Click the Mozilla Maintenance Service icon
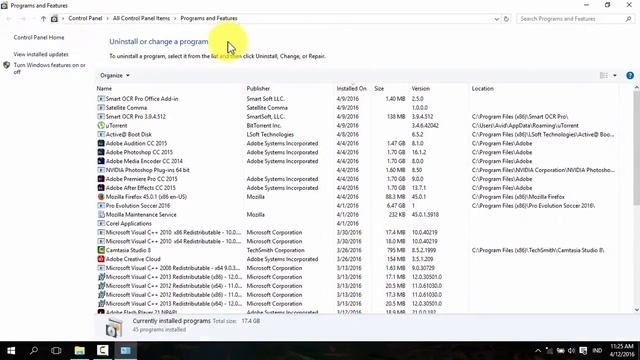Viewport: 640px width, 360px height. (101, 215)
